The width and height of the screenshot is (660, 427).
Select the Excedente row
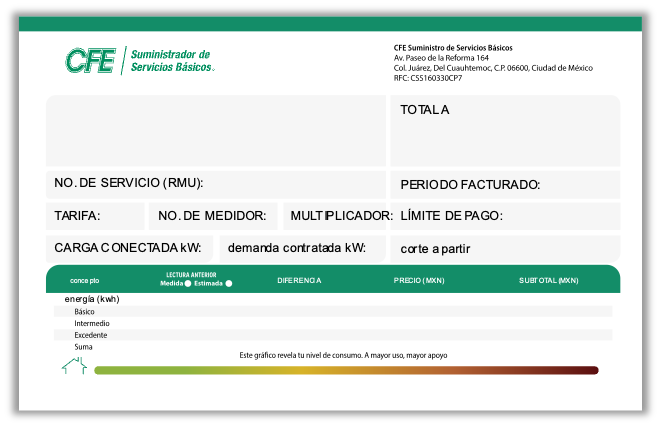coord(332,335)
